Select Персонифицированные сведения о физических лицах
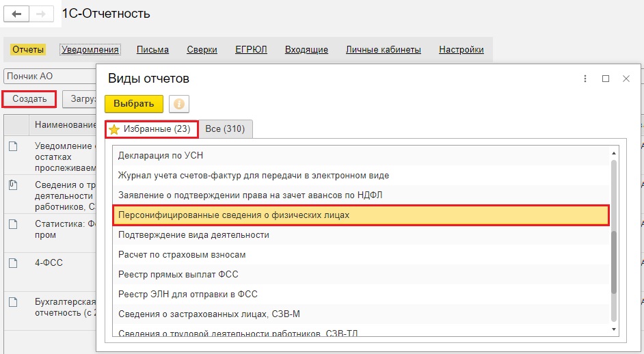644x354 pixels. [361, 215]
